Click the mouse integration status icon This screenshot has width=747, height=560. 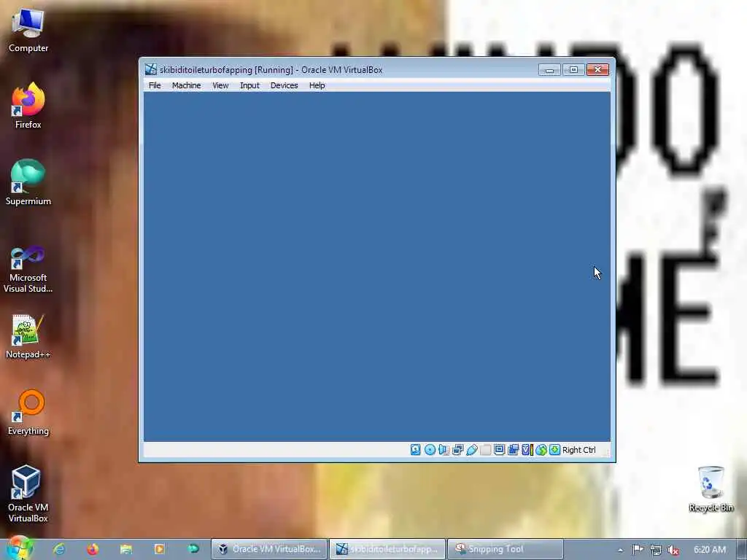pos(541,449)
